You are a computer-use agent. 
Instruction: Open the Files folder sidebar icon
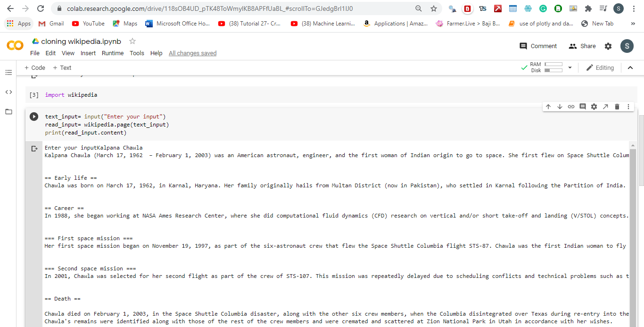tap(8, 112)
